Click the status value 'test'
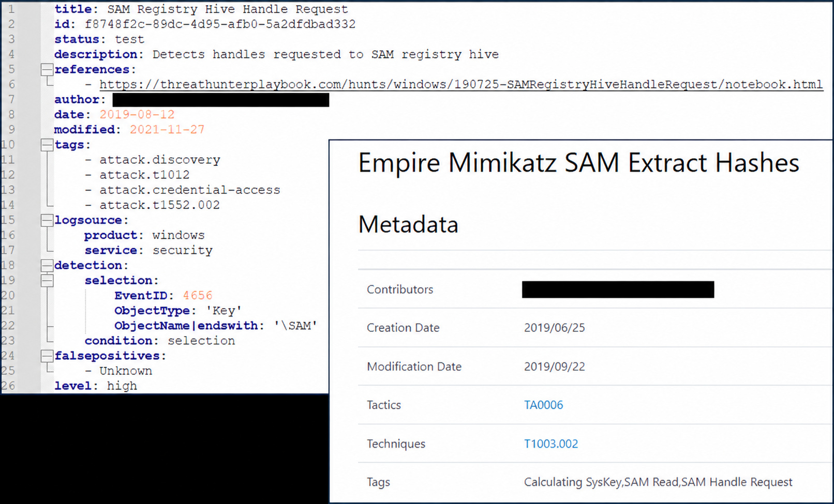The image size is (834, 504). click(129, 39)
